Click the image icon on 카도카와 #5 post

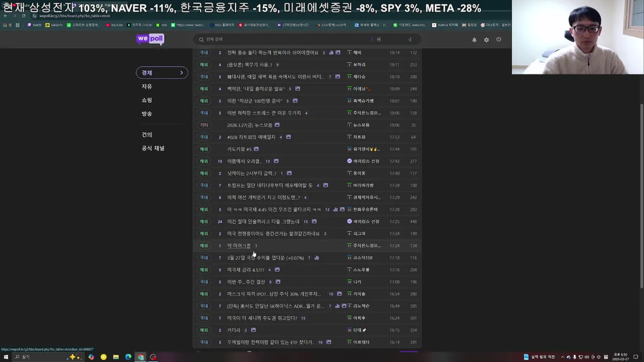coord(256,149)
